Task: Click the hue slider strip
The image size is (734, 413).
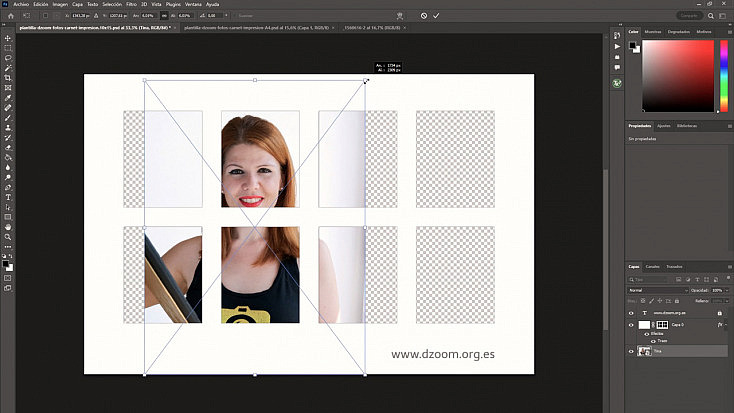Action: click(x=724, y=76)
